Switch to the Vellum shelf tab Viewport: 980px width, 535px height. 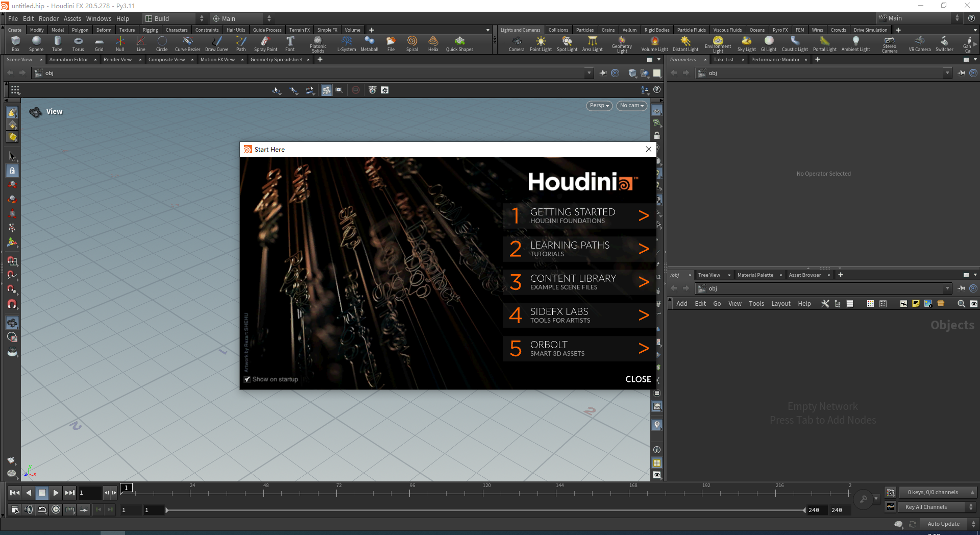pos(629,30)
